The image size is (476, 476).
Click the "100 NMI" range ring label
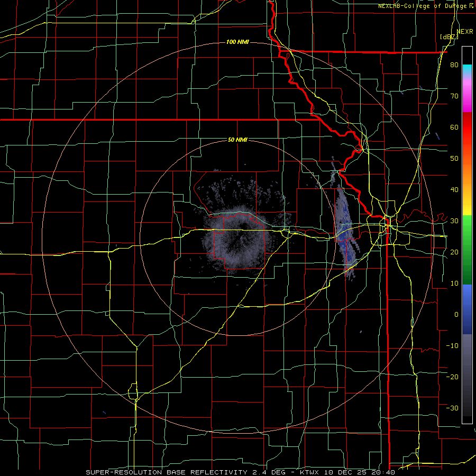pyautogui.click(x=237, y=42)
